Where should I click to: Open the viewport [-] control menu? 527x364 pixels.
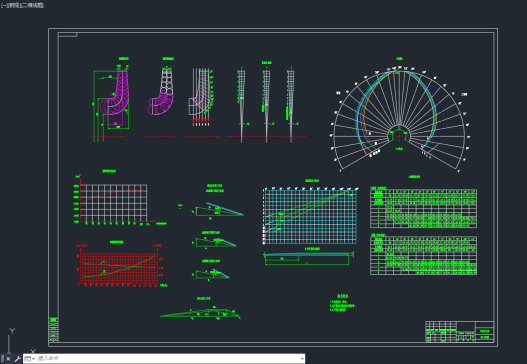(4, 5)
